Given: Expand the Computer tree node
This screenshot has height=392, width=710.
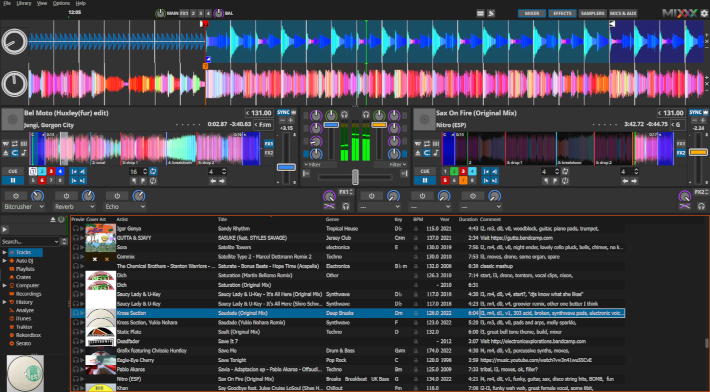Looking at the screenshot, I should click(x=5, y=286).
